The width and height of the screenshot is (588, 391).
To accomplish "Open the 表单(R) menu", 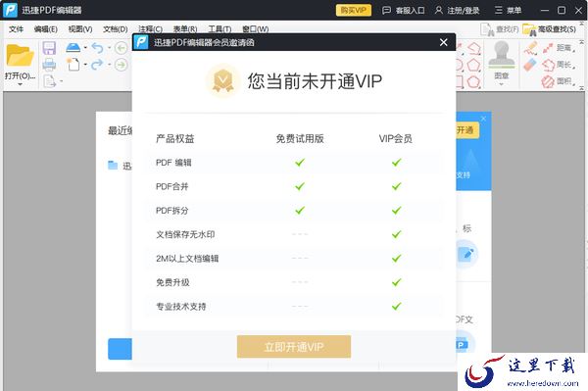I will (185, 28).
